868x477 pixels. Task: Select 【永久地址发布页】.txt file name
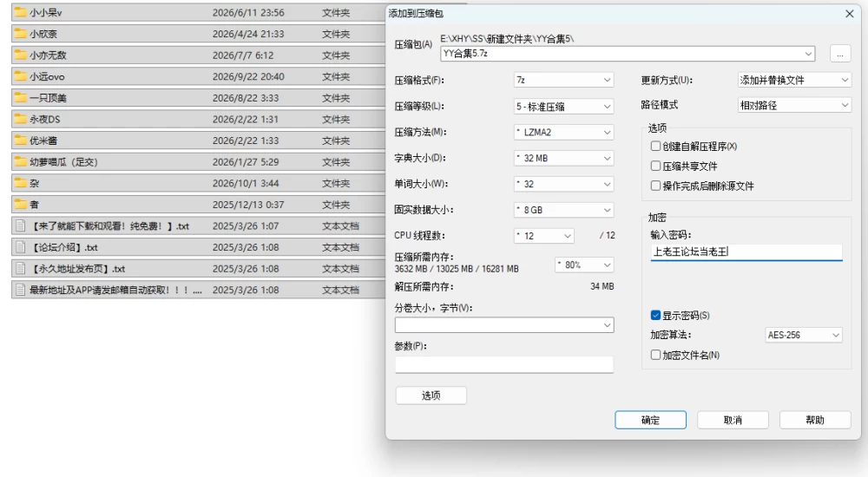click(77, 269)
